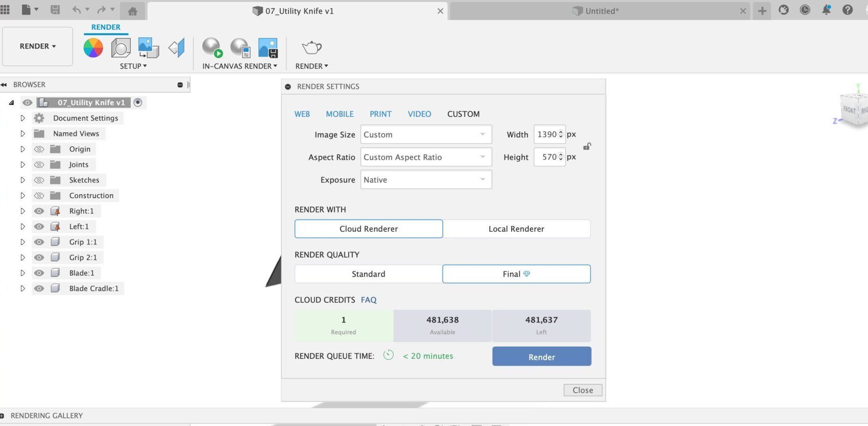The image size is (868, 426).
Task: Hide the Blade:1 component
Action: 39,273
